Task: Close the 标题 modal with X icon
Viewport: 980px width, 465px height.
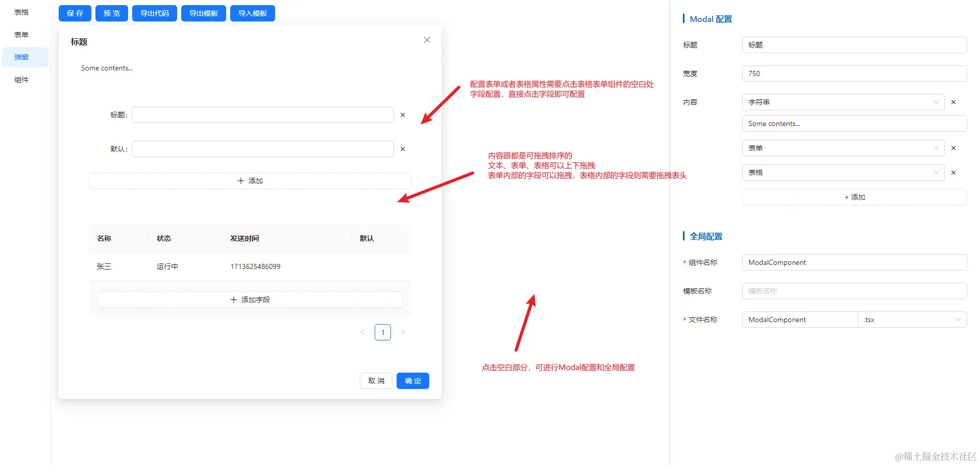Action: click(x=427, y=40)
